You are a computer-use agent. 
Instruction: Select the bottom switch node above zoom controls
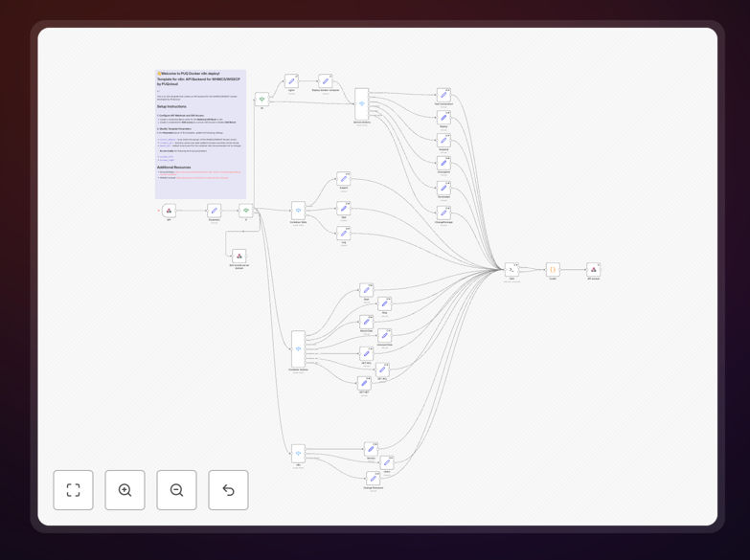tap(298, 454)
